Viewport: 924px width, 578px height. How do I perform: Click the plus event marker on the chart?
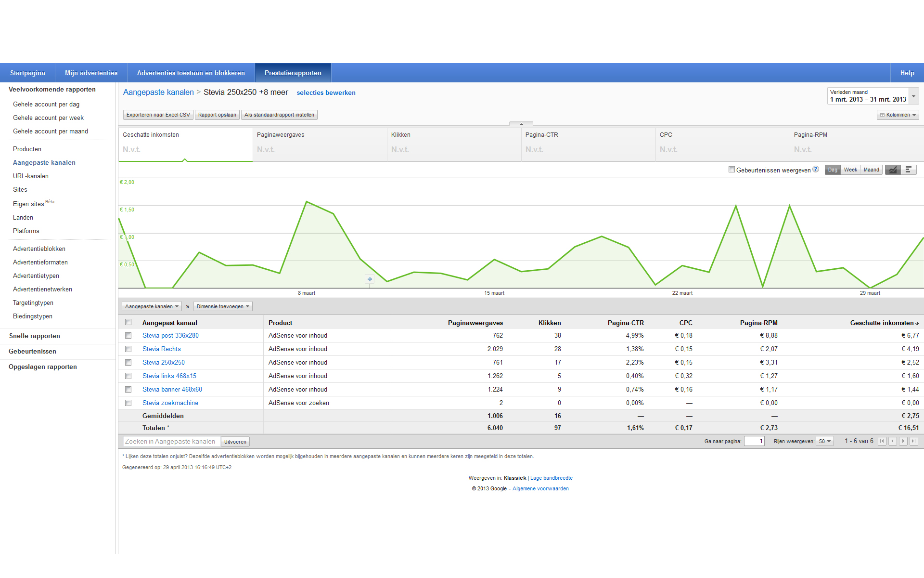[370, 279]
